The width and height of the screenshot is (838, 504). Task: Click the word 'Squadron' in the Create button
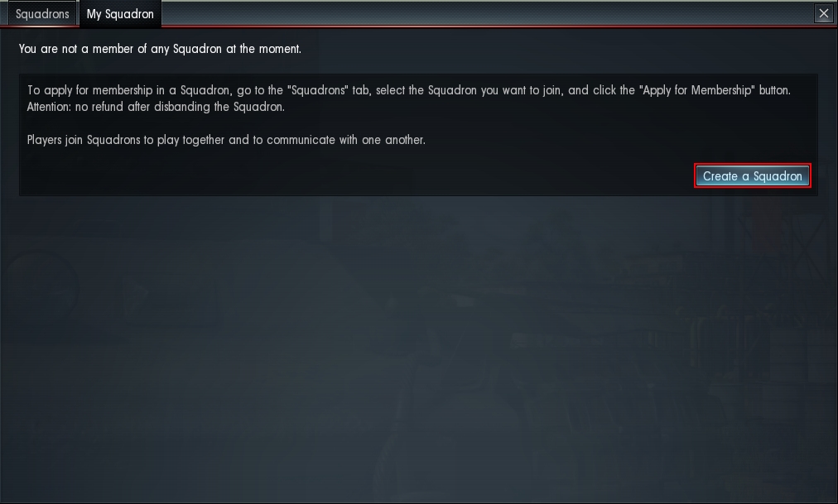point(778,176)
